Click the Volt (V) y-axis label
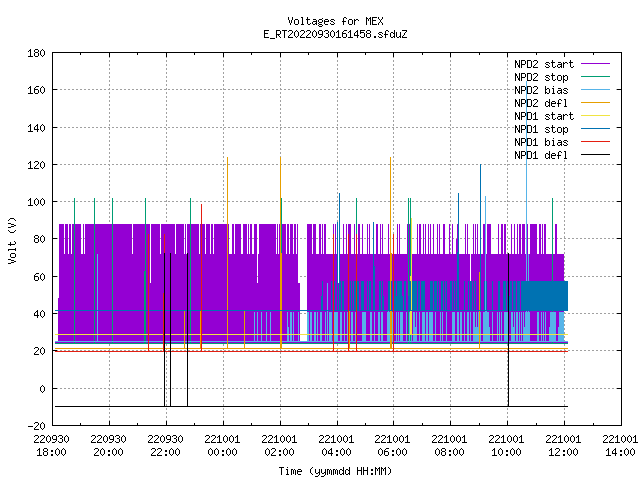The height and width of the screenshot is (480, 640). coord(12,240)
